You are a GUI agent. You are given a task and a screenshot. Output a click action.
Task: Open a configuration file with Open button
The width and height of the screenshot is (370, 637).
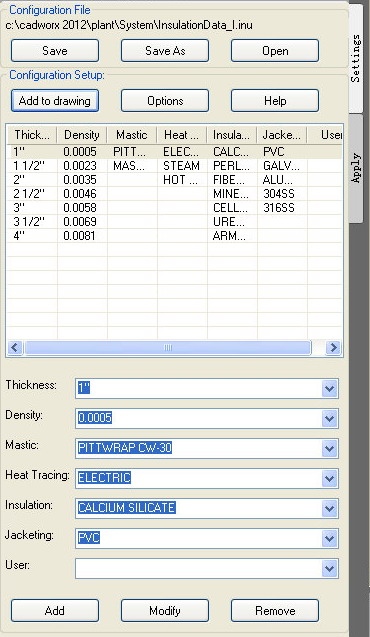(x=275, y=51)
